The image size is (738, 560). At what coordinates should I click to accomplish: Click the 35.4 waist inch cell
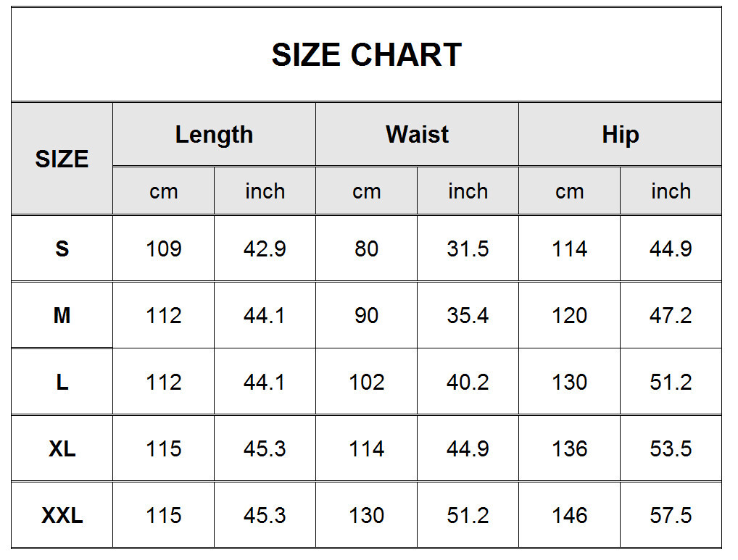click(x=468, y=315)
